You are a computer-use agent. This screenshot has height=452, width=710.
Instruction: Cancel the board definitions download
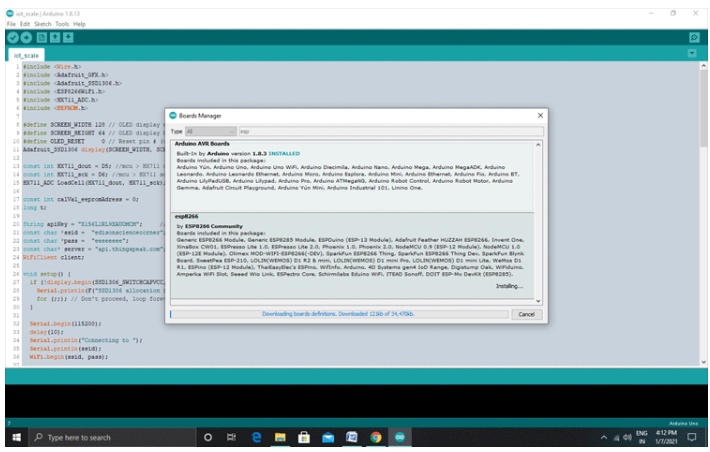524,313
